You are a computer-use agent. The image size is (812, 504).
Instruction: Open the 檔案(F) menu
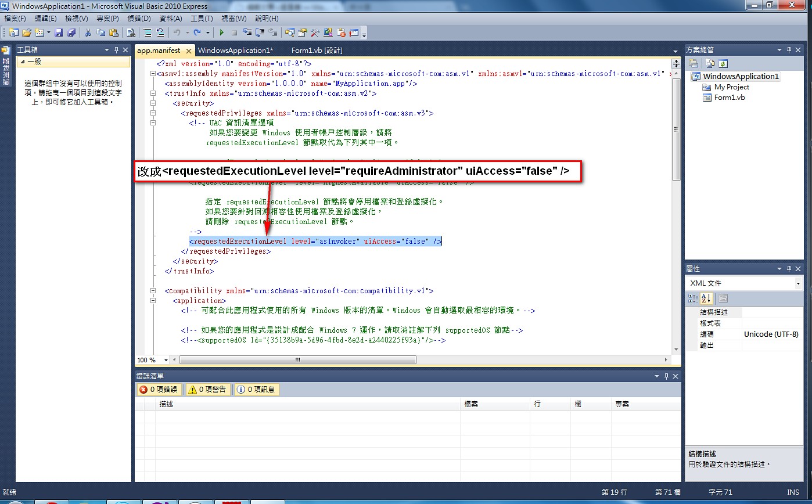point(15,19)
